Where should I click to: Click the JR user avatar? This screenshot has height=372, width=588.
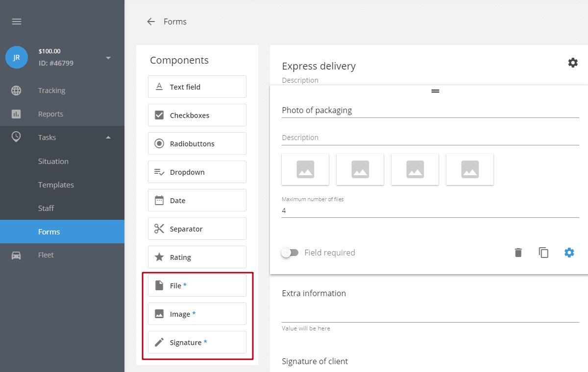(x=16, y=57)
